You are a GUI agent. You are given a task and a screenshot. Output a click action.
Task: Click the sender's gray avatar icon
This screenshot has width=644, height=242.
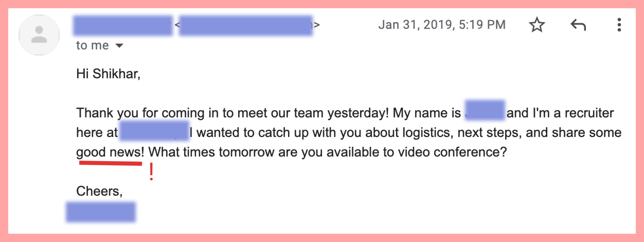pos(39,35)
